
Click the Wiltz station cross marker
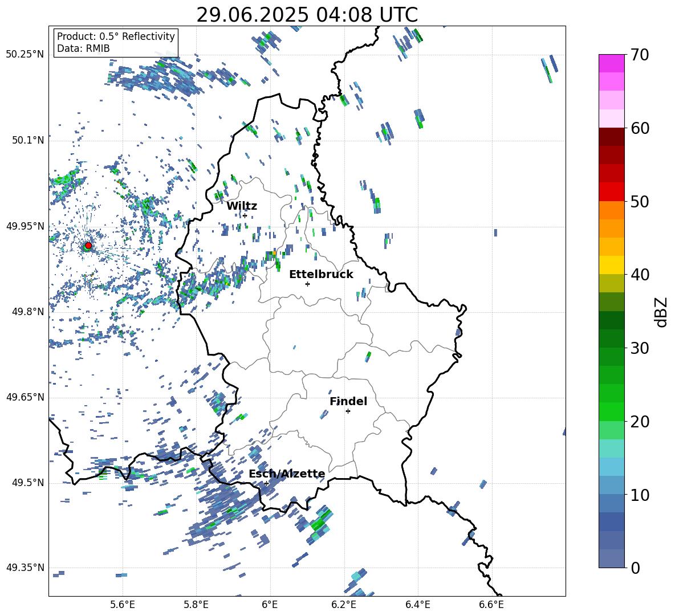point(245,215)
